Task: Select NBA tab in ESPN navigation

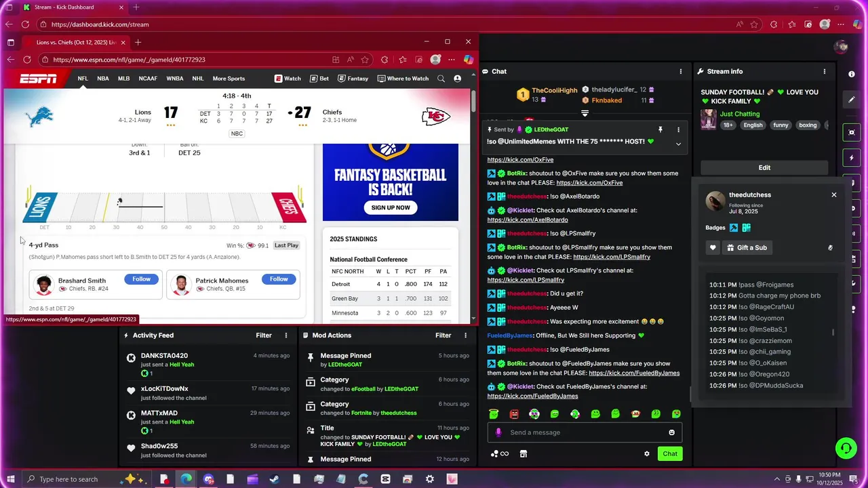Action: click(x=103, y=79)
